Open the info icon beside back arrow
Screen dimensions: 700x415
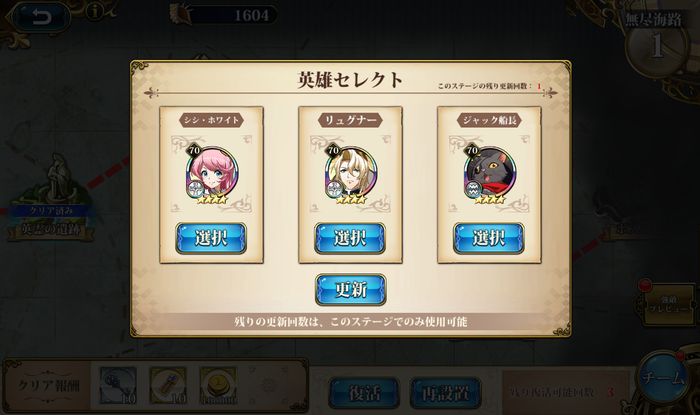click(x=94, y=12)
